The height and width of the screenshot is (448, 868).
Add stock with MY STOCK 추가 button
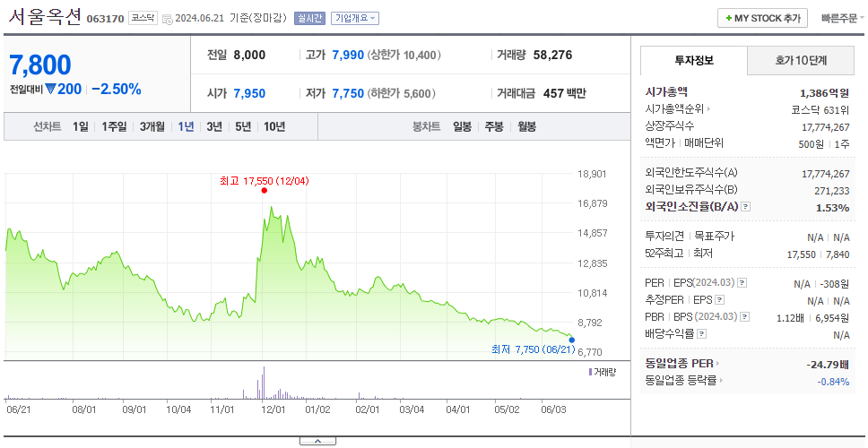tap(763, 18)
